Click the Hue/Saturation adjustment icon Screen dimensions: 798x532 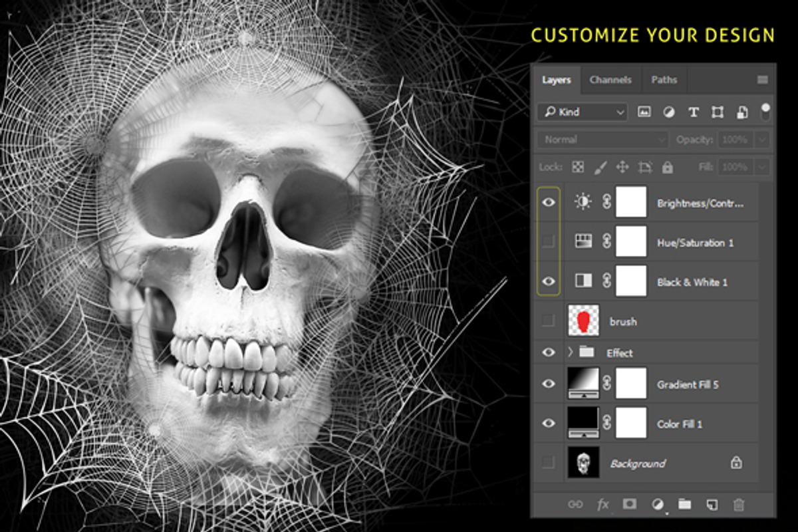tap(583, 241)
